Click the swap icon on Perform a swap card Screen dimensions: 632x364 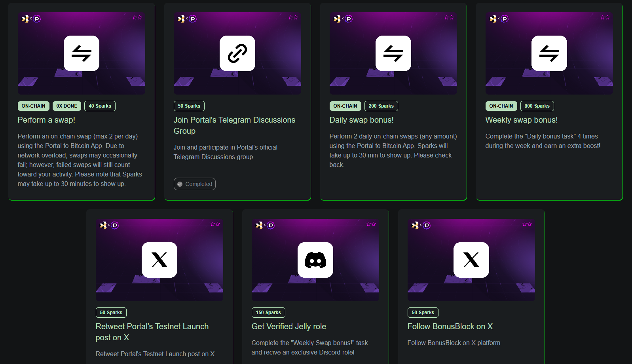coord(82,53)
